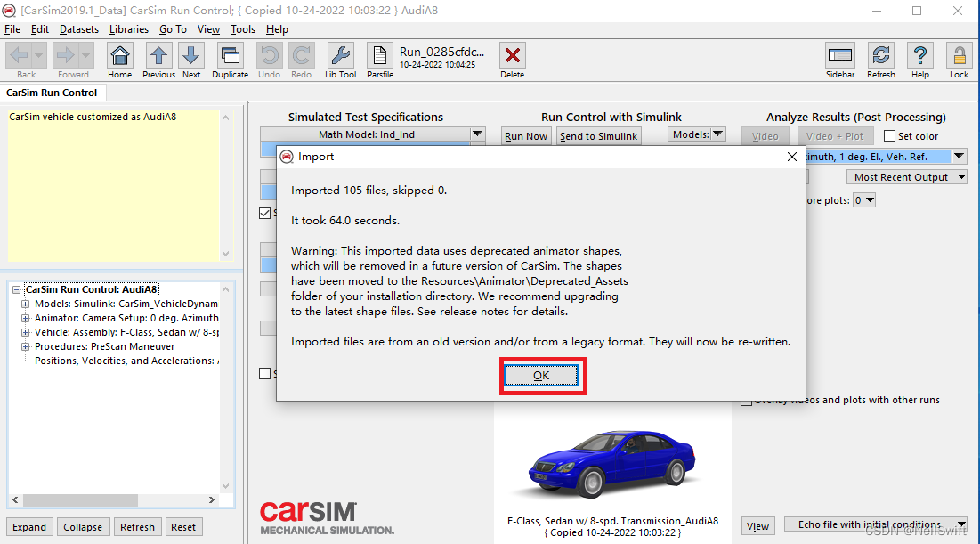Delete the dataset with red X icon

tap(513, 56)
